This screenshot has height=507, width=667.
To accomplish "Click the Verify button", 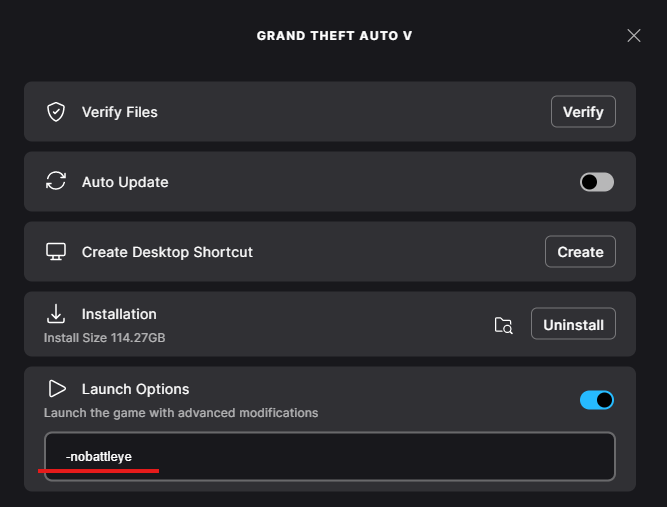I will point(583,112).
